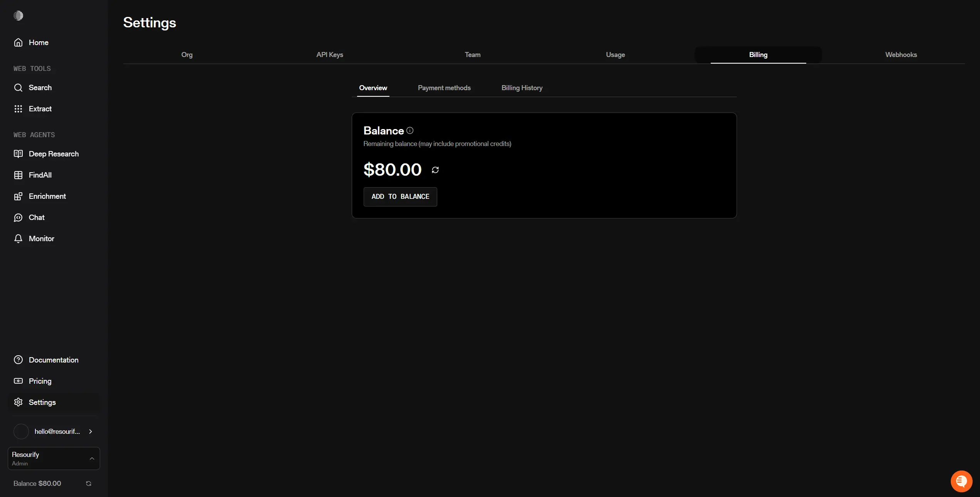Open the Chat sidebar icon

[18, 218]
